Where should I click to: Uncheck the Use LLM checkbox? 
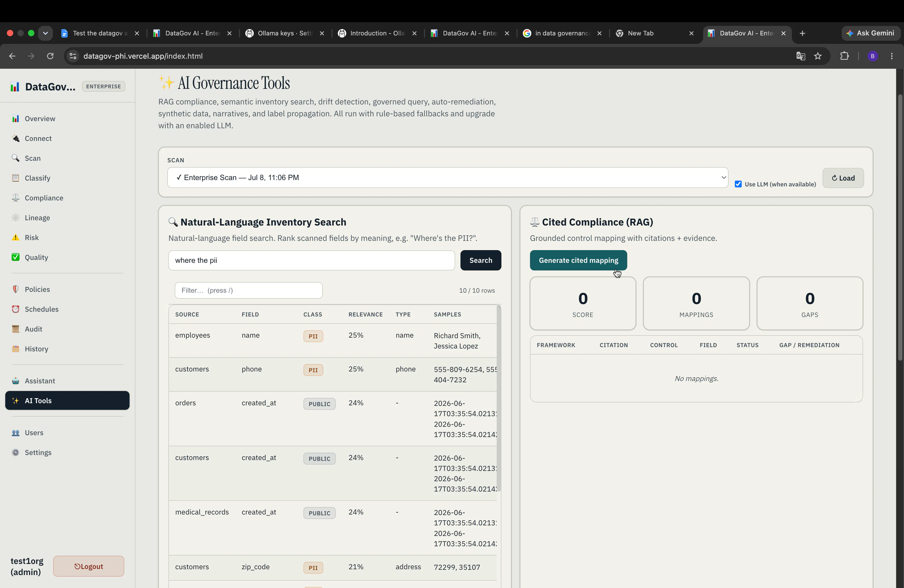coord(738,184)
